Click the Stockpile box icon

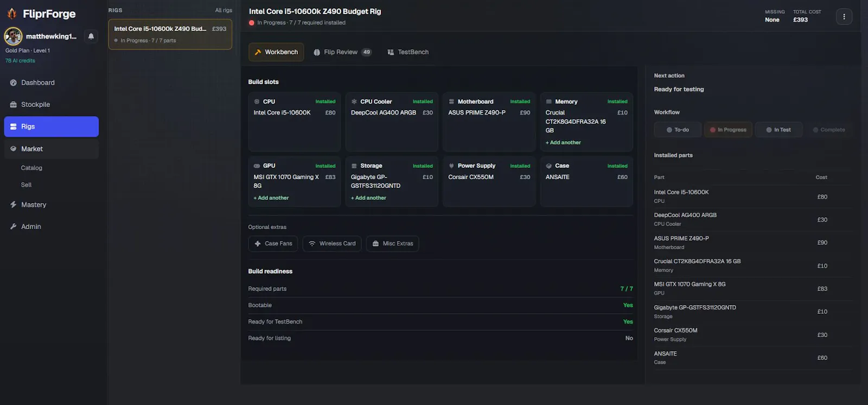(x=14, y=104)
